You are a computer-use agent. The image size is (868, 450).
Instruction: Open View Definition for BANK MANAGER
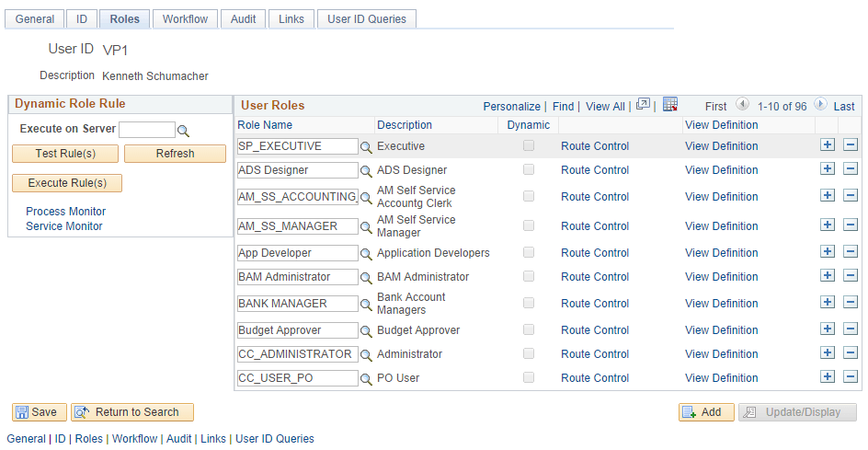[x=721, y=304]
